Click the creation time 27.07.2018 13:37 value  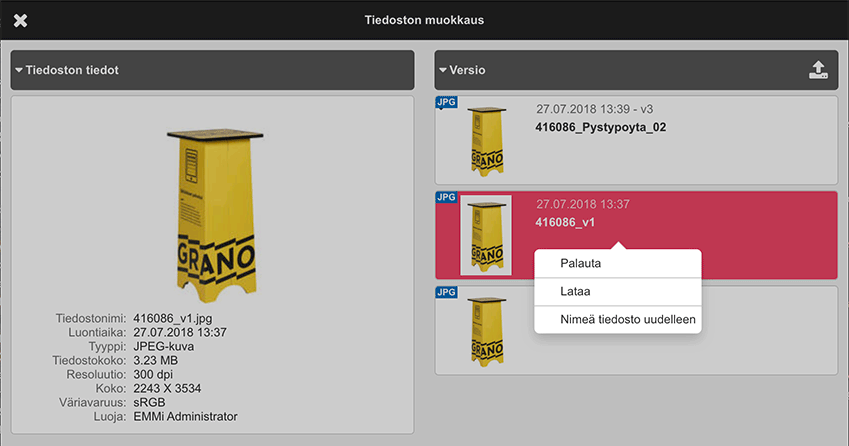(180, 332)
